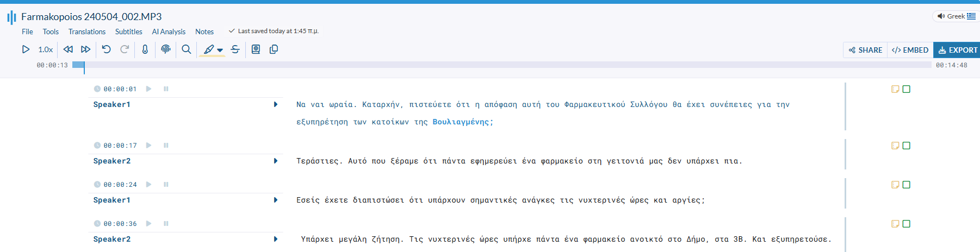
Task: Tick the checkbox for the 00:00:01 segment
Action: pyautogui.click(x=906, y=89)
